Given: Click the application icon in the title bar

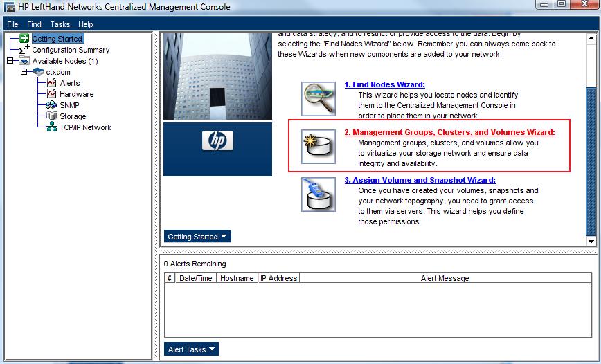Looking at the screenshot, I should (9, 7).
